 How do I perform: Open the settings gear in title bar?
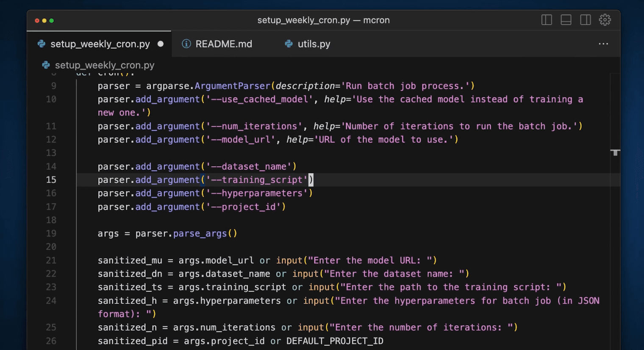(x=605, y=20)
